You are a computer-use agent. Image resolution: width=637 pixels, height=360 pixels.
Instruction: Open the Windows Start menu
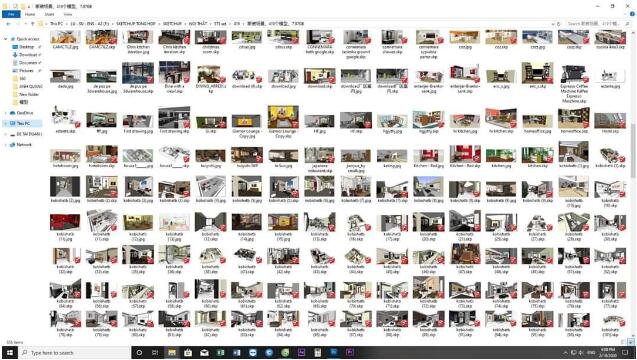[9, 353]
